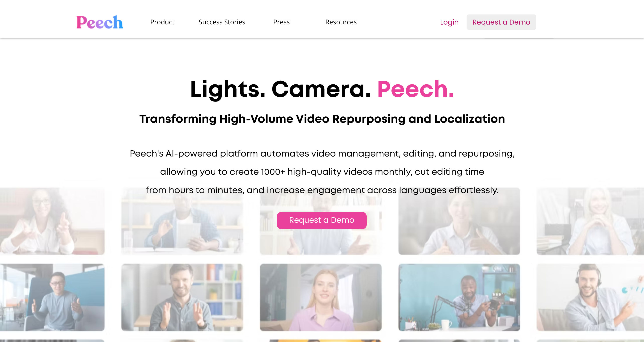Click the pink Peech. word in headline
Image resolution: width=644 pixels, height=342 pixels.
coord(416,89)
